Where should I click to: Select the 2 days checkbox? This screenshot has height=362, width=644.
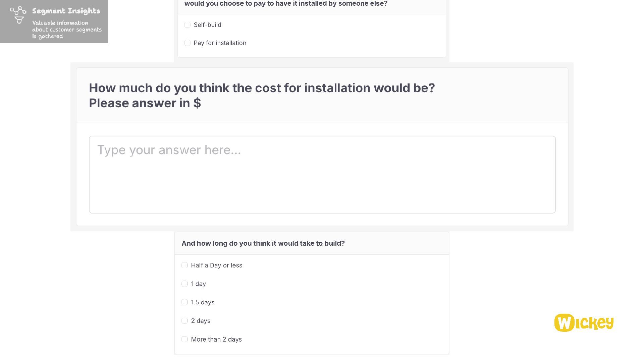point(184,321)
